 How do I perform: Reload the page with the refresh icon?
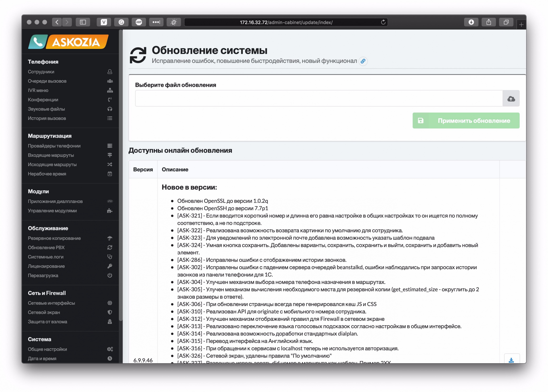point(383,22)
